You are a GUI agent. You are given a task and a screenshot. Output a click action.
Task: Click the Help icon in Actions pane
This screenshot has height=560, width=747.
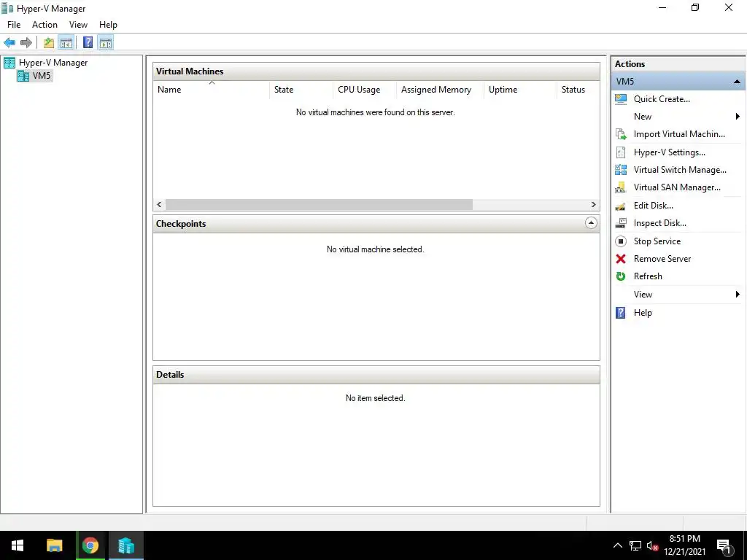coord(621,313)
